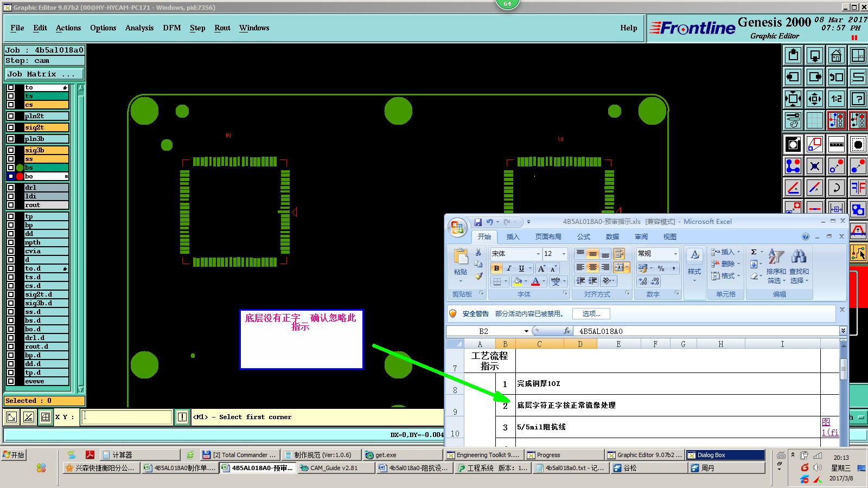The width and height of the screenshot is (868, 488).
Task: Click the Home view icon
Action: [837, 55]
